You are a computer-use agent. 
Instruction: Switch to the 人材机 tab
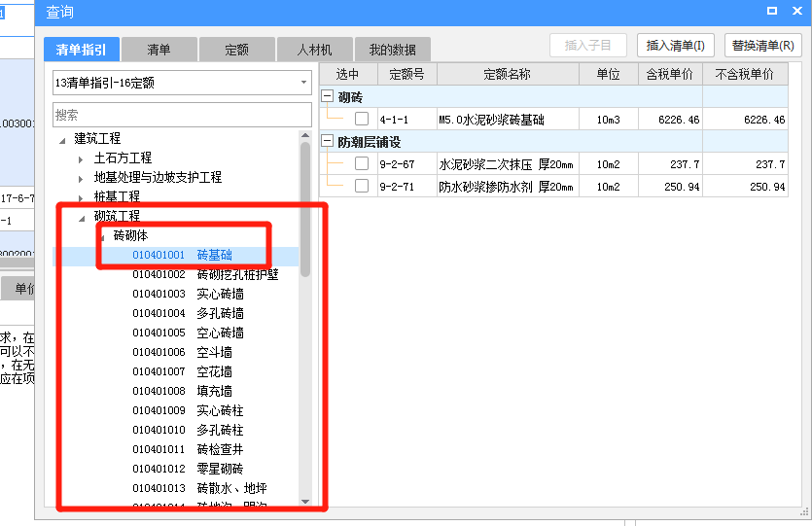pos(314,50)
